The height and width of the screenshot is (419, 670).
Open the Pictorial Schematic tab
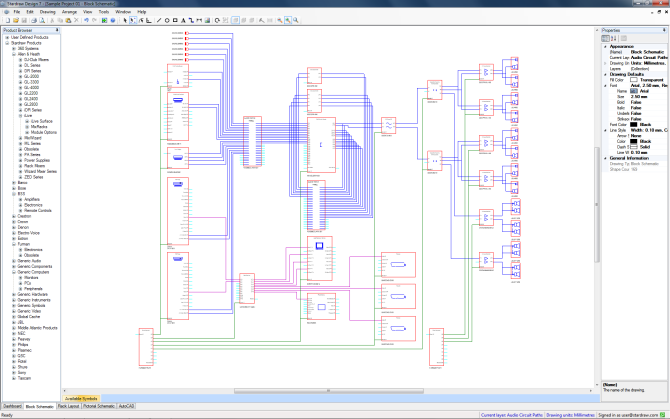[x=99, y=407]
